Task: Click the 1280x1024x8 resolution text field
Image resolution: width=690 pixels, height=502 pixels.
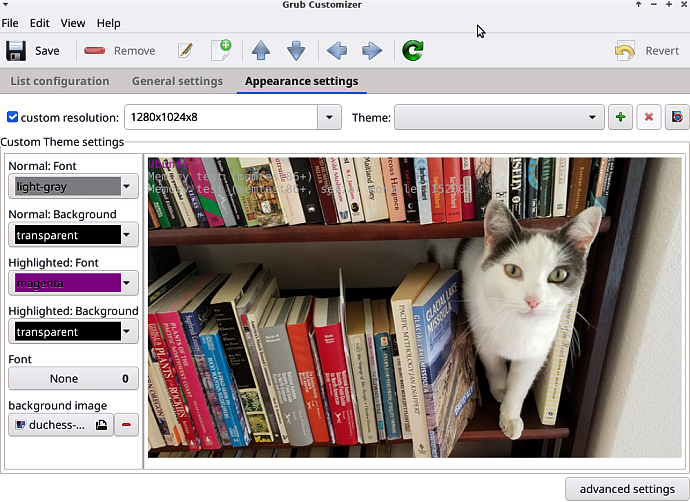Action: [x=221, y=117]
